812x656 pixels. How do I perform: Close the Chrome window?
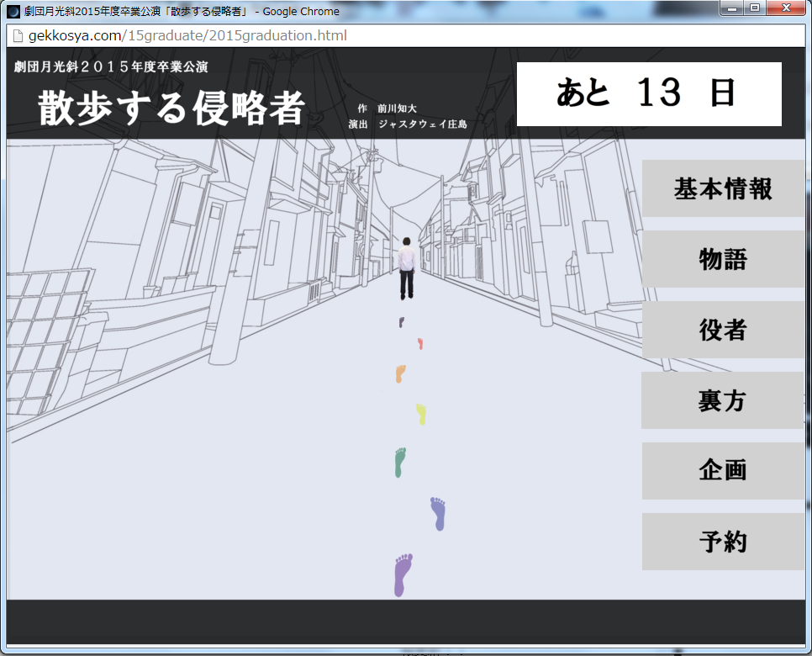(786, 8)
